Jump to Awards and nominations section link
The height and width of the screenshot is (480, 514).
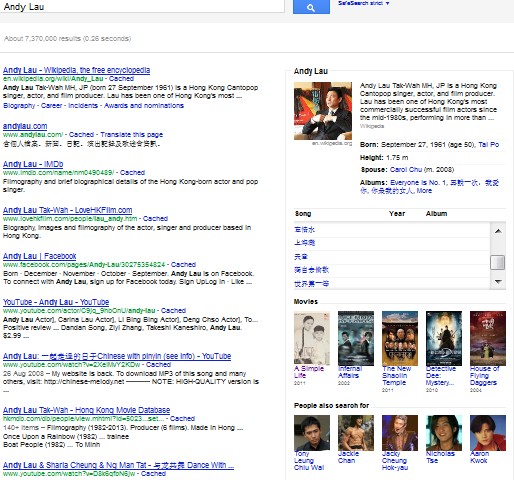pyautogui.click(x=144, y=106)
